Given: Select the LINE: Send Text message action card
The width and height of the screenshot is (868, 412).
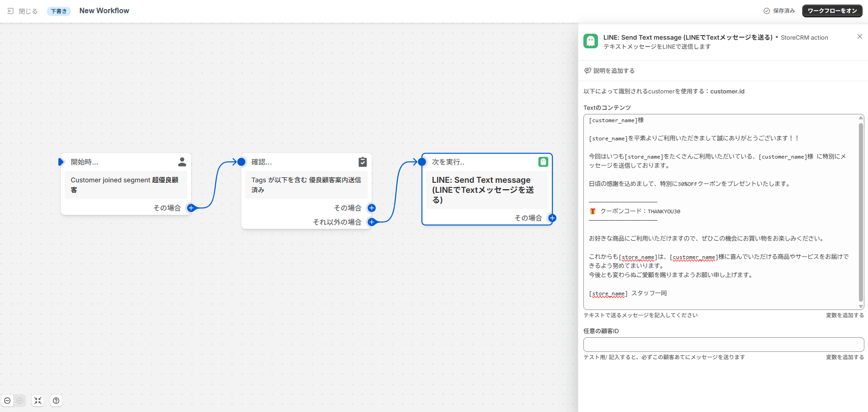Looking at the screenshot, I should coord(487,190).
